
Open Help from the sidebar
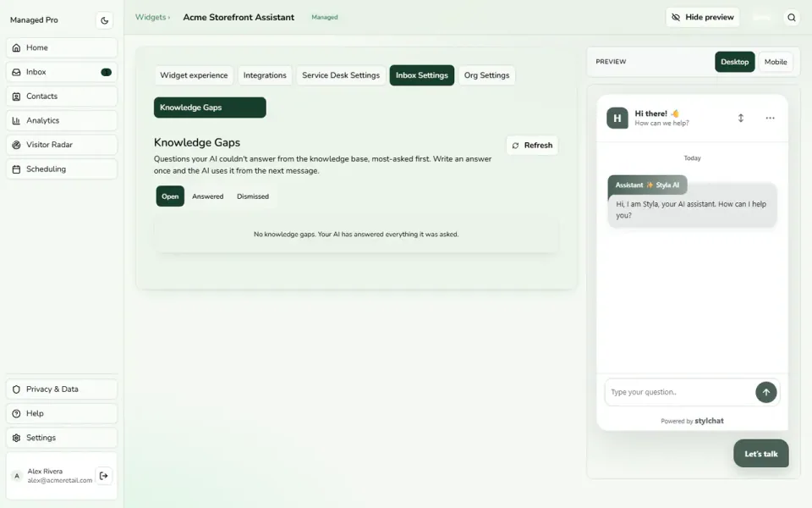click(x=62, y=414)
